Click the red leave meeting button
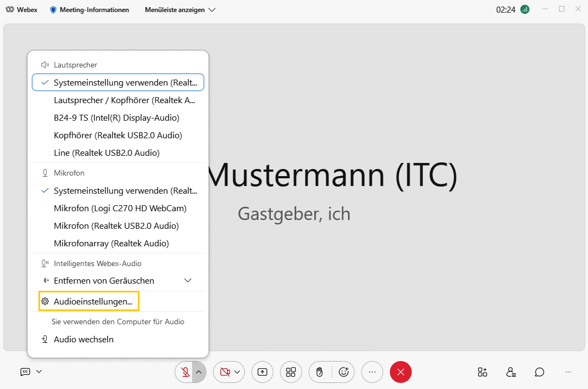 click(401, 372)
